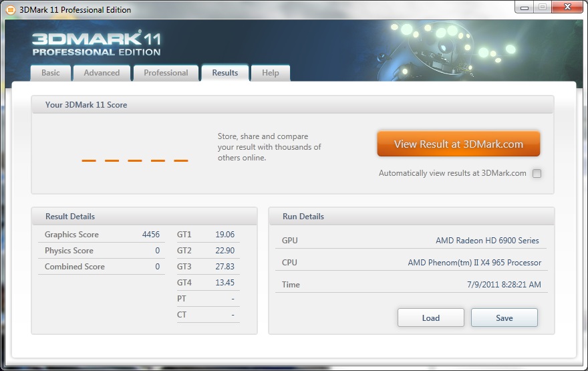Image resolution: width=588 pixels, height=371 pixels.
Task: Select the GT4 value 13.45
Action: point(225,283)
